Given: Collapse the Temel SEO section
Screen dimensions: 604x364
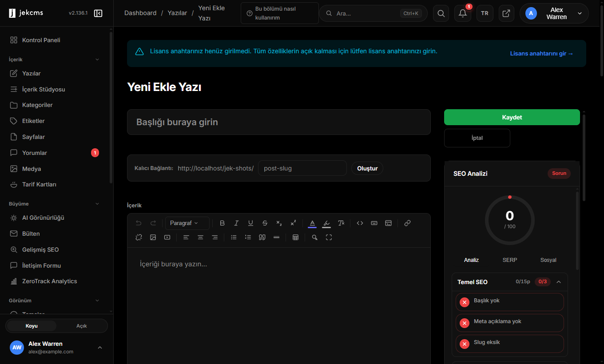Looking at the screenshot, I should point(559,282).
